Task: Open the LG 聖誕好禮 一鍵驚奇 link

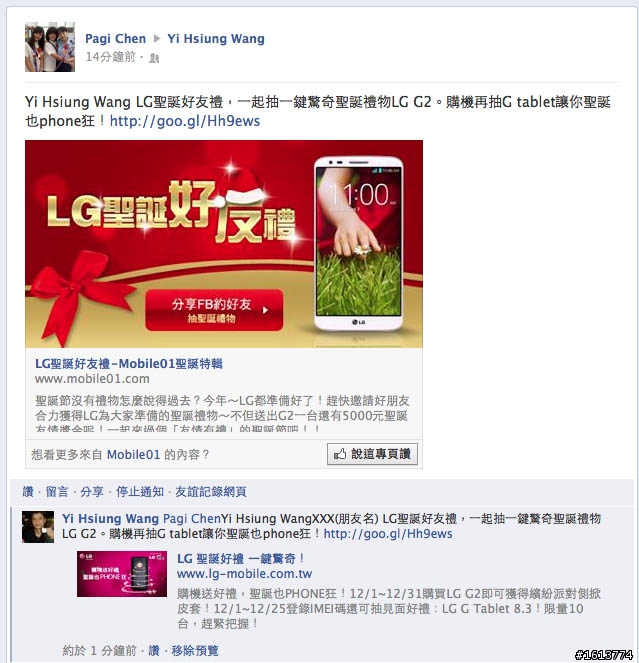Action: pos(241,559)
